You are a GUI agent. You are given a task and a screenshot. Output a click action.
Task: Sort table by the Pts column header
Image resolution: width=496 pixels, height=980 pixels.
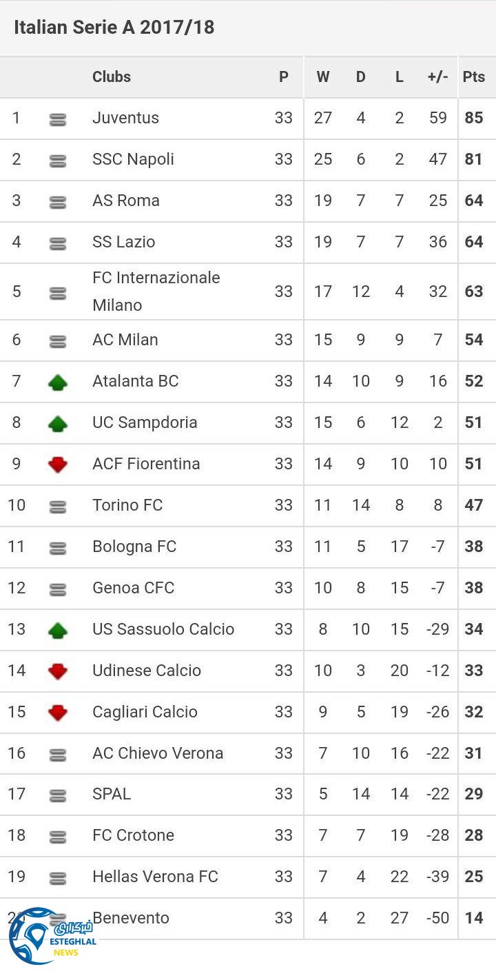click(474, 77)
